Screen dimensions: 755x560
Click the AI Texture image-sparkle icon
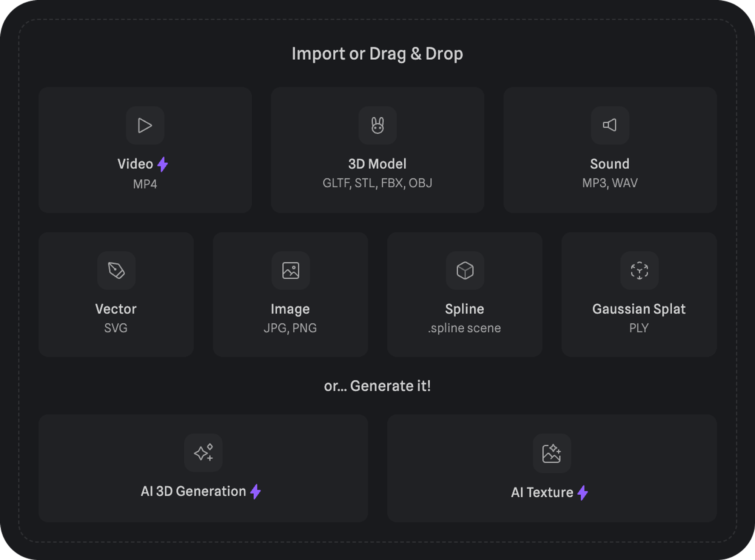[552, 453]
